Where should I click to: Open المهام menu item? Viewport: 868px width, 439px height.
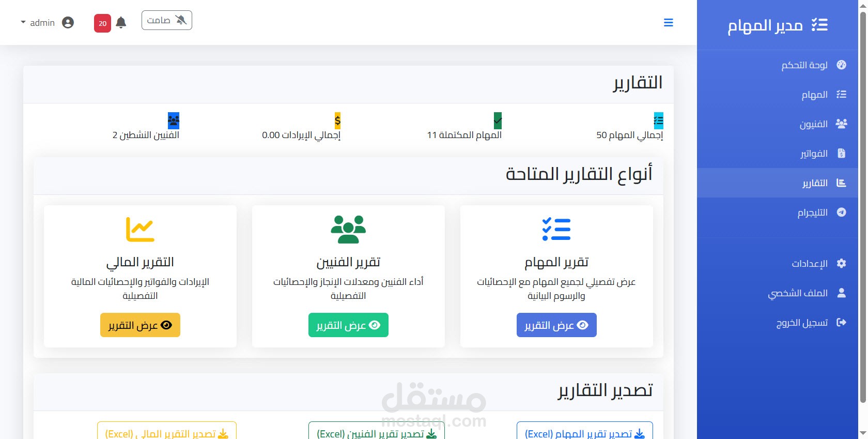(778, 94)
